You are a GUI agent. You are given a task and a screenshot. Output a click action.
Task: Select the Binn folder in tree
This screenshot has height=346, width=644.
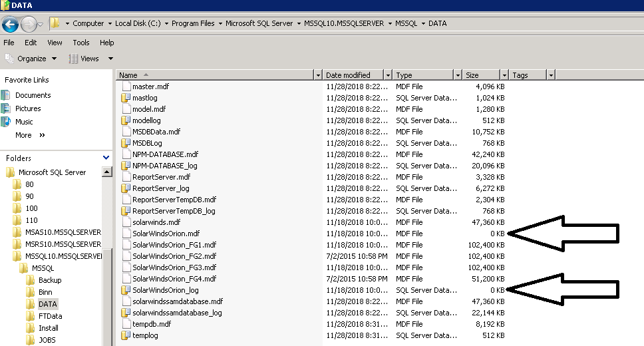[x=45, y=292]
